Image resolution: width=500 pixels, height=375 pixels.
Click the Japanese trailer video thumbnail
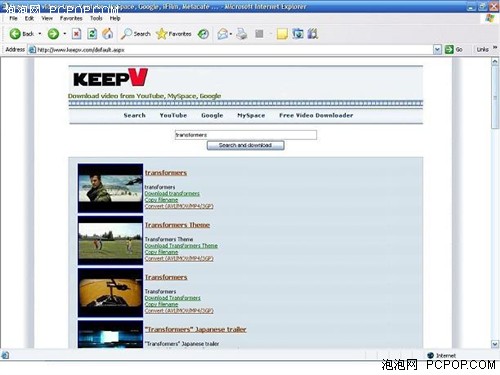pyautogui.click(x=110, y=334)
